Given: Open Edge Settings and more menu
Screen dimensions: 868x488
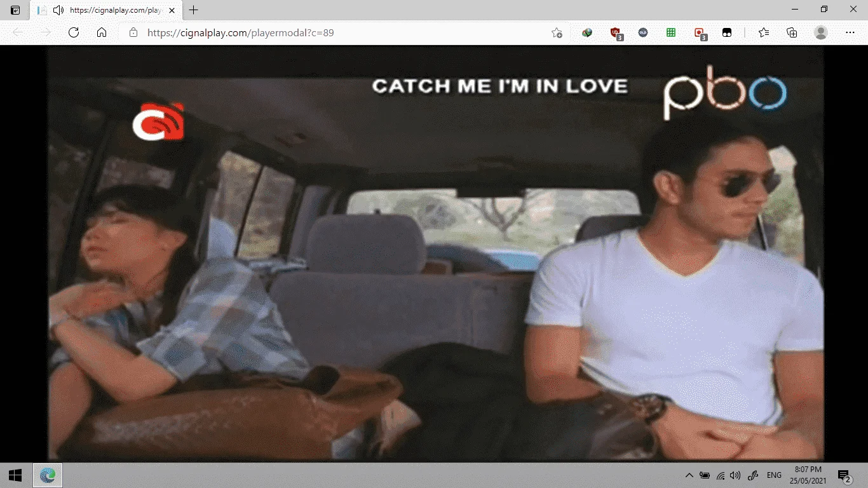Looking at the screenshot, I should click(850, 32).
